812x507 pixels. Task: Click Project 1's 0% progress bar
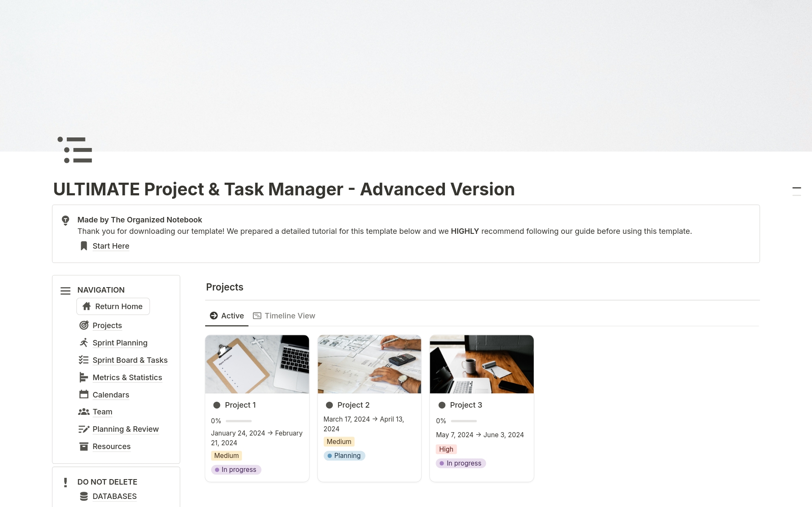tap(238, 421)
